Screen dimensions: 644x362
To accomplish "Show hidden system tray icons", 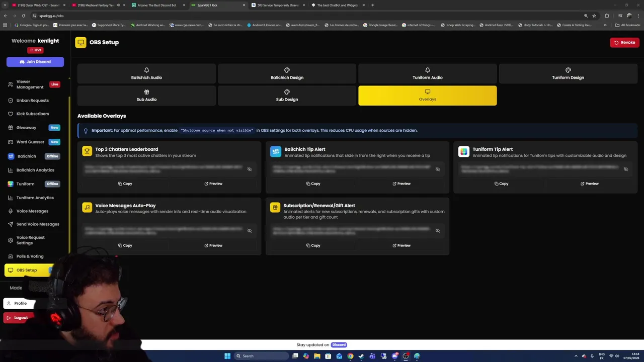I will coord(576,356).
